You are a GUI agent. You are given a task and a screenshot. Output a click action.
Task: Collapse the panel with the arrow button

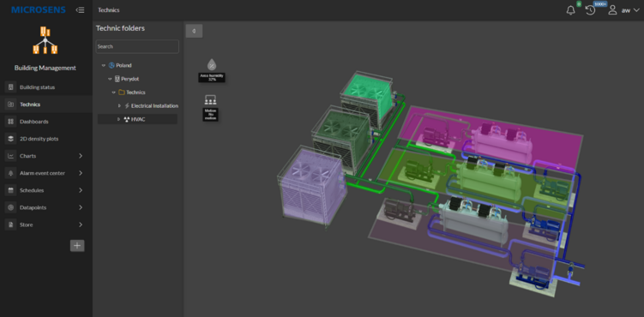pos(194,31)
